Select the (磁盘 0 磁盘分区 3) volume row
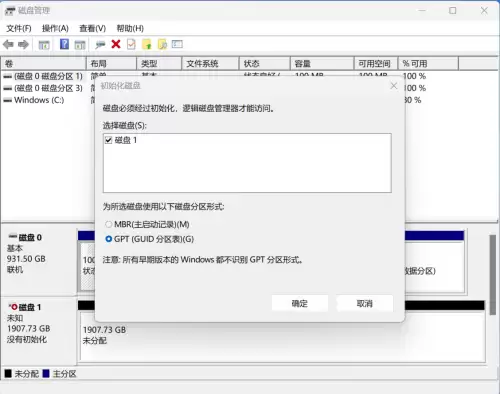Image resolution: width=500 pixels, height=394 pixels. tap(48, 88)
